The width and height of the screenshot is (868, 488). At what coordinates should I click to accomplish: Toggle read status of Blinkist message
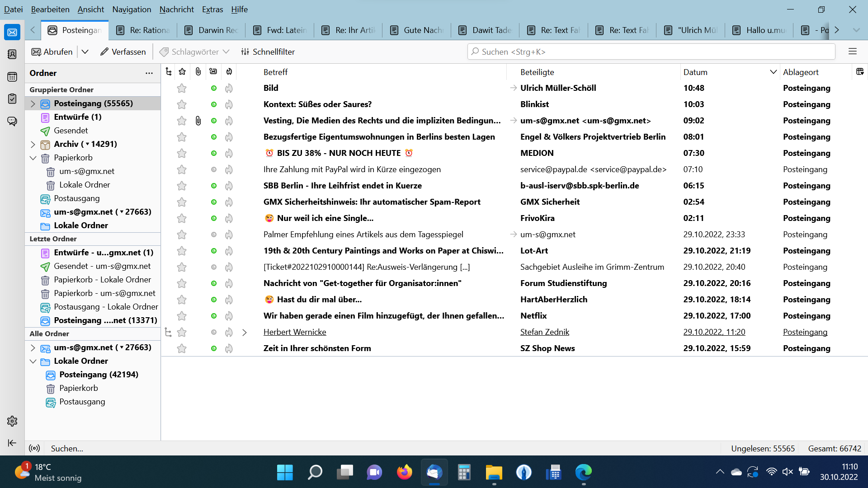tap(214, 104)
